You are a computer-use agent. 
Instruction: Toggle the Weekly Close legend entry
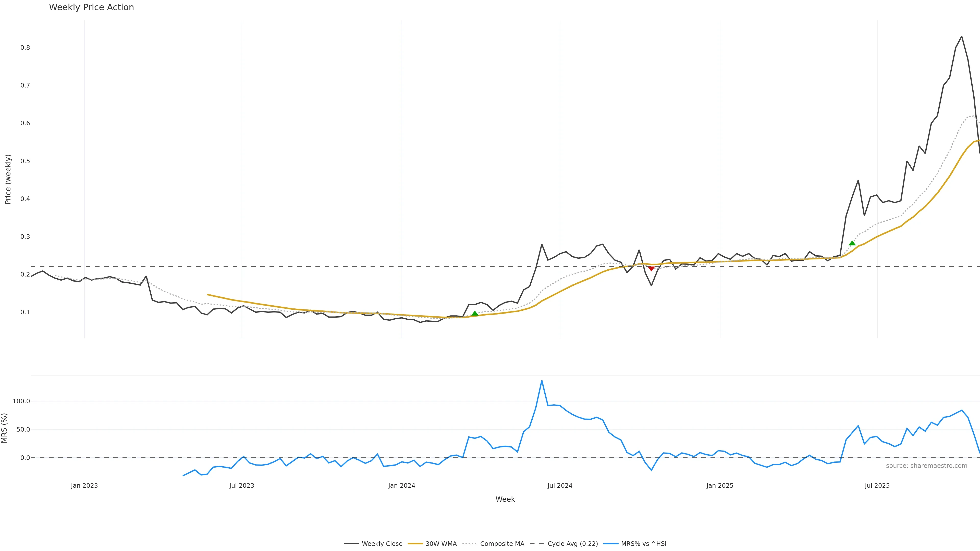click(x=382, y=544)
